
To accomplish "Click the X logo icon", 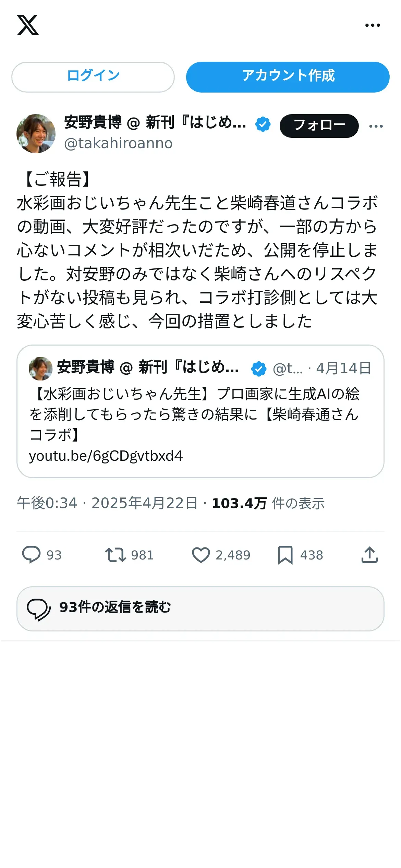I will pyautogui.click(x=28, y=25).
